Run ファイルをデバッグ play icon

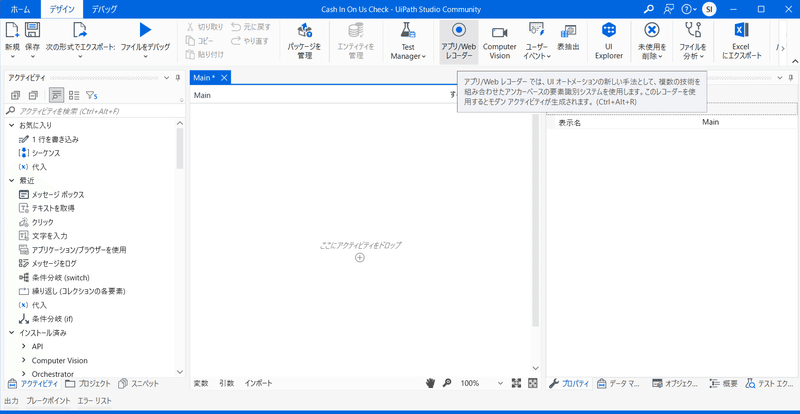pos(145,30)
